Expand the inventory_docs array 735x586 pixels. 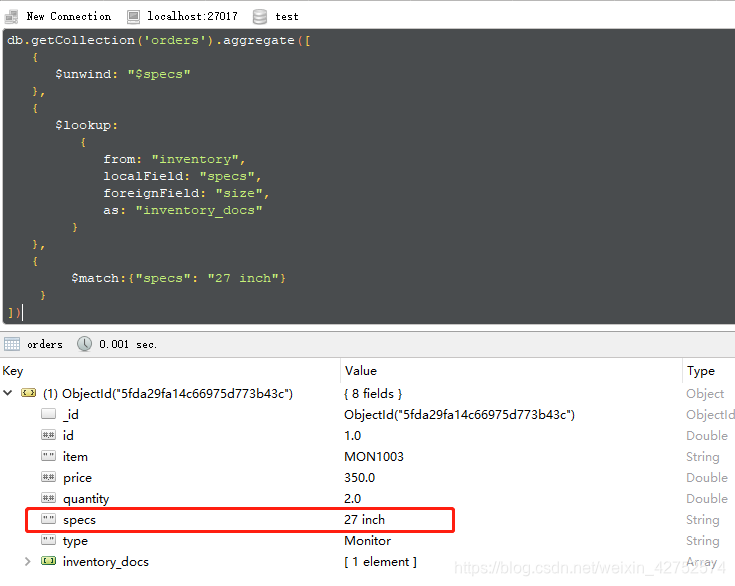tap(28, 561)
